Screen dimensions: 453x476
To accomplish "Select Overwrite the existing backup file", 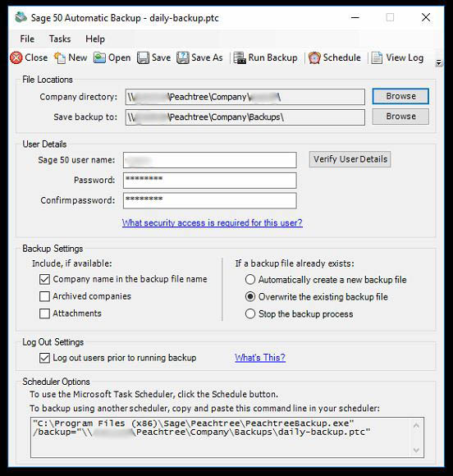I will pyautogui.click(x=250, y=296).
